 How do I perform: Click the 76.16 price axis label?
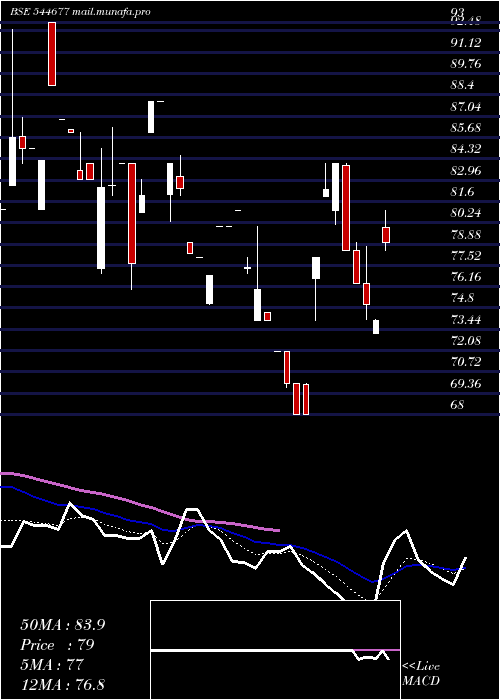(466, 276)
